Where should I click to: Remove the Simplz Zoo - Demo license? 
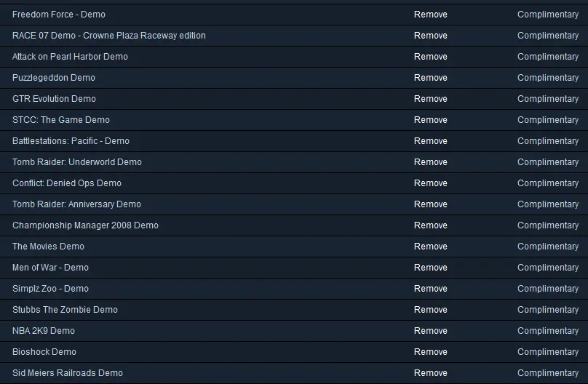pos(431,289)
